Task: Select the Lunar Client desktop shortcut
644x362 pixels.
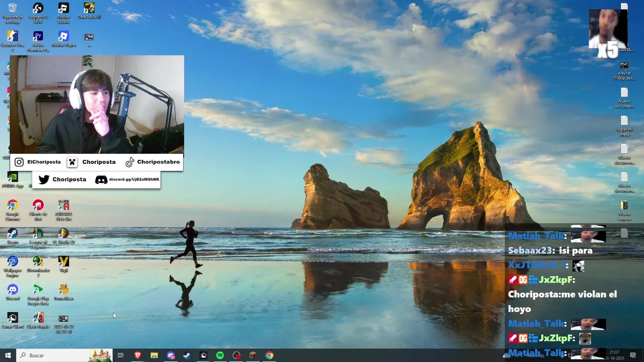Action: [x=13, y=321]
